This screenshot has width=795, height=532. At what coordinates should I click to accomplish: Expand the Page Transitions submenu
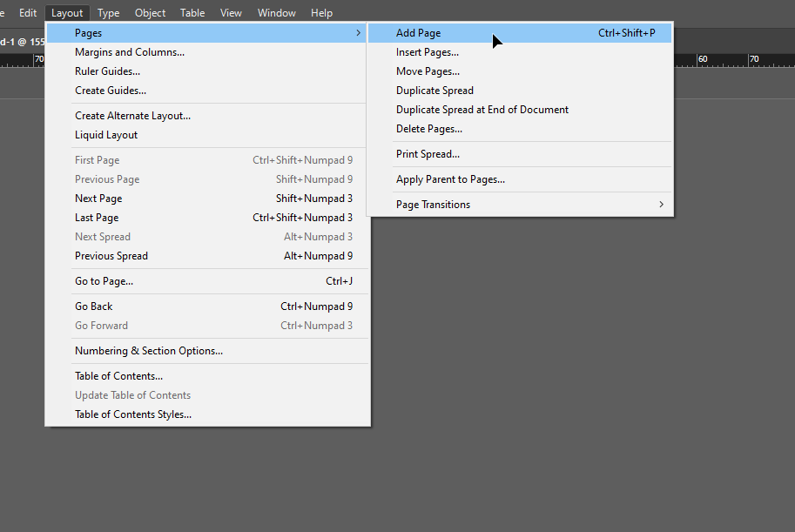click(433, 205)
